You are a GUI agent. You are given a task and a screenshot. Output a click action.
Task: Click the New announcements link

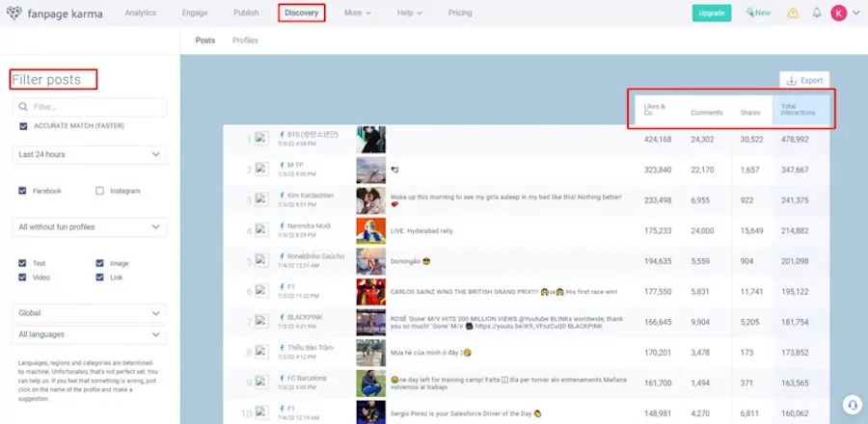point(758,13)
